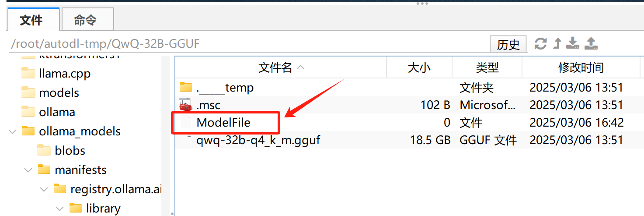Image resolution: width=644 pixels, height=216 pixels.
Task: Go to parent directory with up-arrow icon
Action: pos(557,43)
